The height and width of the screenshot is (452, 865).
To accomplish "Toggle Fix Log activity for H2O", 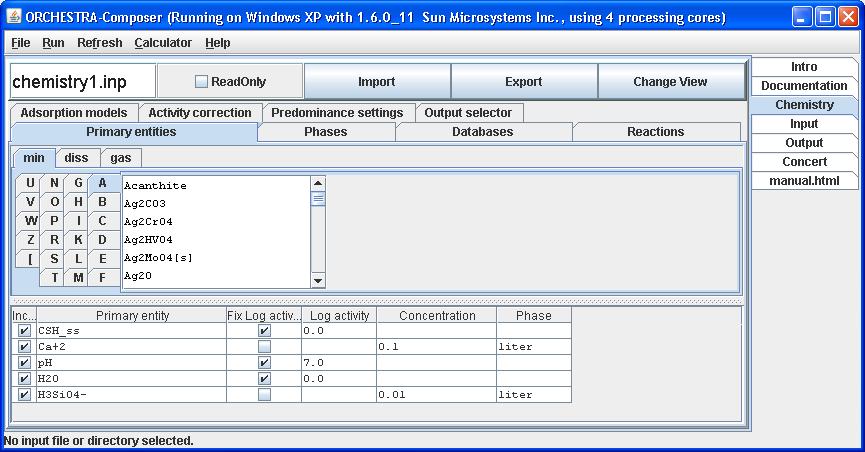I will [264, 379].
